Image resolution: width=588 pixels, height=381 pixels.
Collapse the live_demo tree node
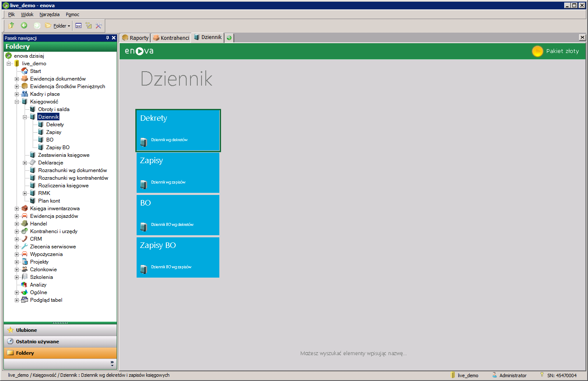pos(8,64)
